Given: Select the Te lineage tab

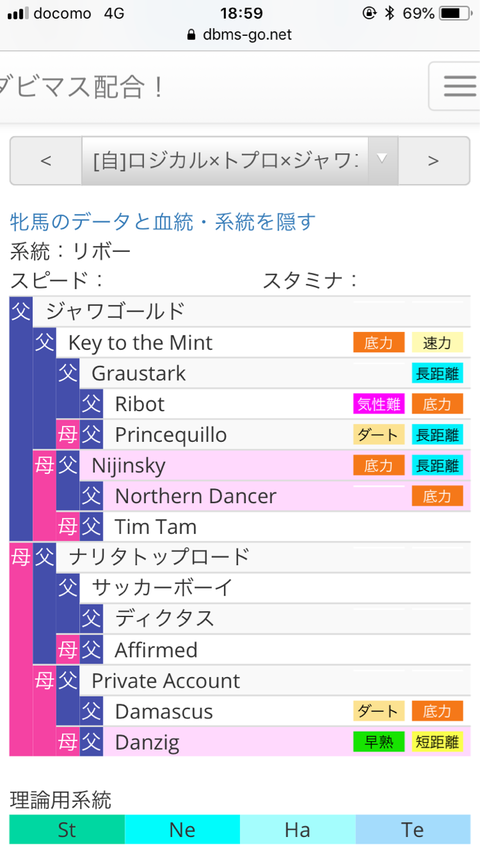Looking at the screenshot, I should click(413, 830).
